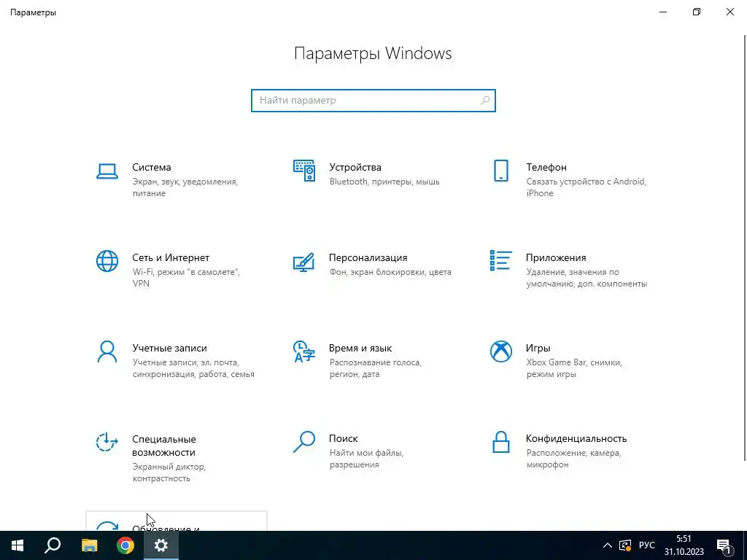Viewport: 747px width, 560px height.
Task: Open the Учетные записи person icon
Action: [107, 351]
